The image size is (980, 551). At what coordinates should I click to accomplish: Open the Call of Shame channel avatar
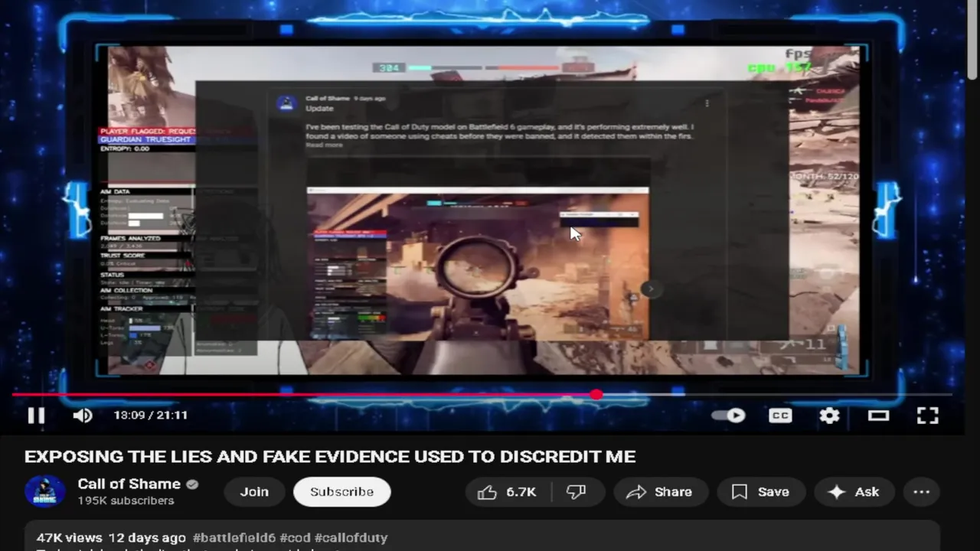pyautogui.click(x=44, y=491)
